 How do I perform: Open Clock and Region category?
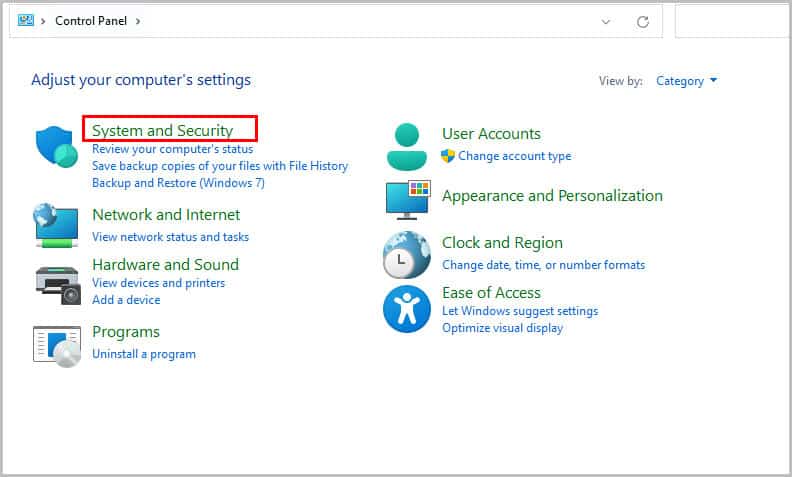tap(502, 243)
